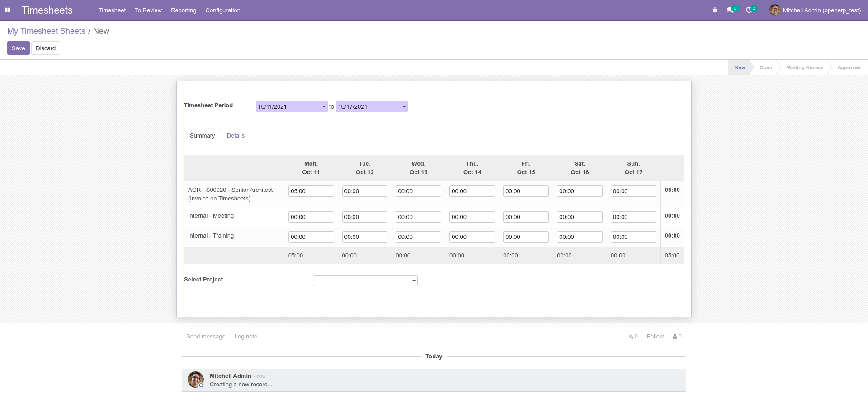Edit Internal - Training Sun Oct 17 hours
The image size is (868, 409).
[633, 237]
